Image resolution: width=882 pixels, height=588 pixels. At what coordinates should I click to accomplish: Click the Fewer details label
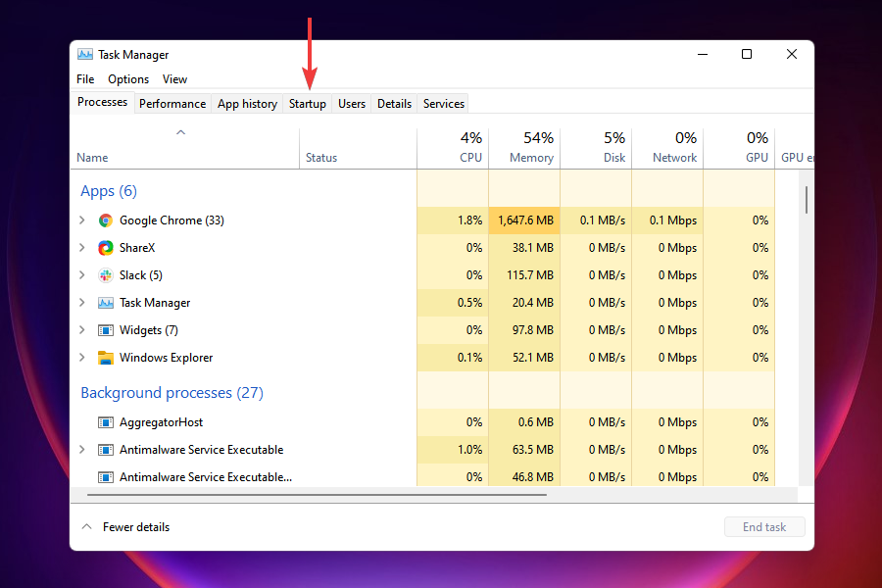(136, 527)
